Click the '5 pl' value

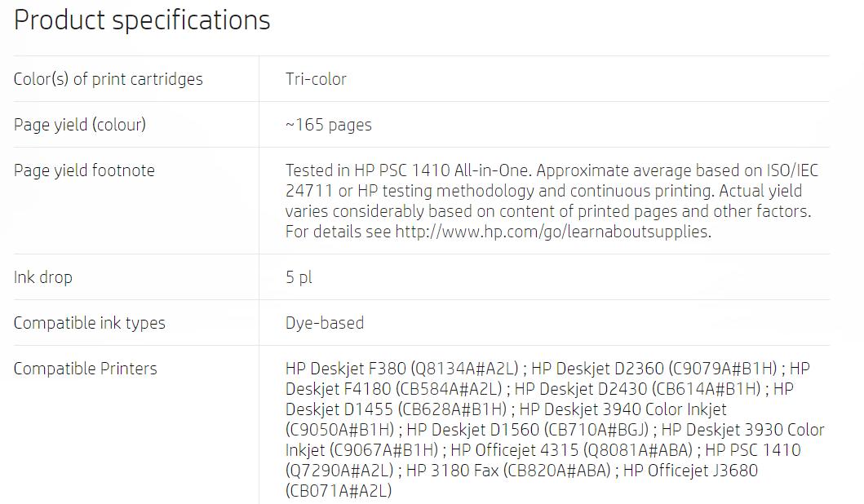(299, 277)
